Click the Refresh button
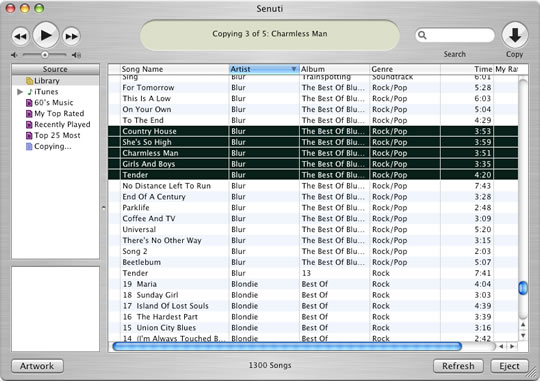Viewport: 540px width, 381px height. tap(458, 366)
